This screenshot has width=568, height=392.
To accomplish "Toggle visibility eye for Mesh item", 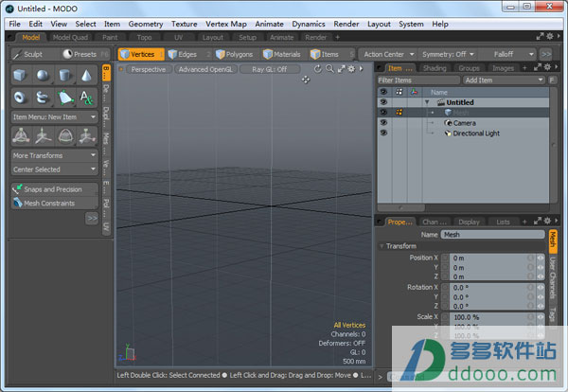I will point(383,113).
